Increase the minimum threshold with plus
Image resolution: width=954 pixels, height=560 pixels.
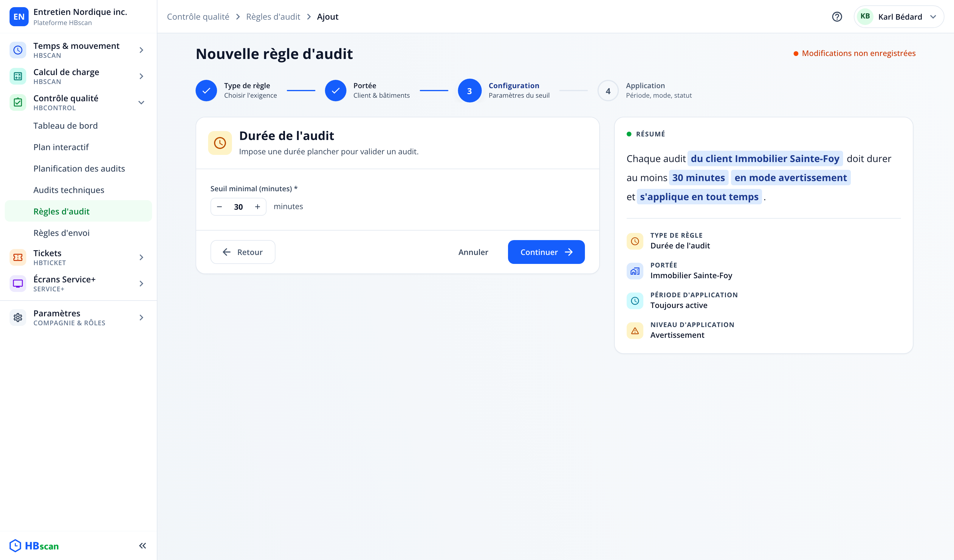coord(257,207)
